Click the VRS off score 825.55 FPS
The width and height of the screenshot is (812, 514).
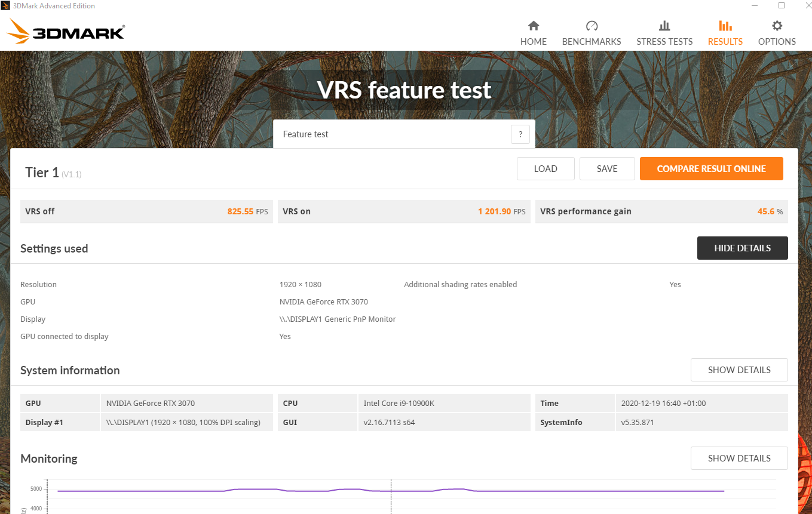coord(247,211)
